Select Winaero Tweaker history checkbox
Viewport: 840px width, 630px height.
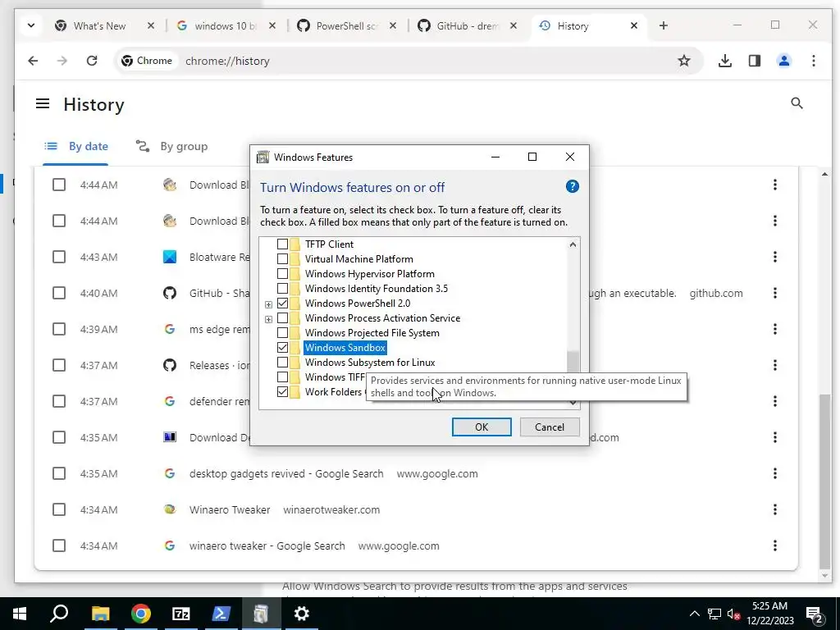[59, 509]
